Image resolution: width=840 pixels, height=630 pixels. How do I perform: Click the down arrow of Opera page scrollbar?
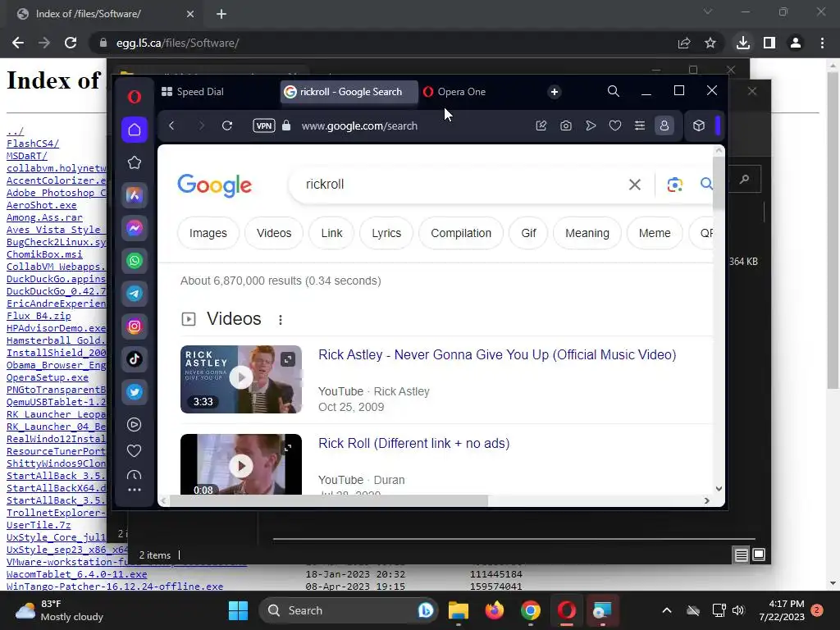tap(719, 489)
